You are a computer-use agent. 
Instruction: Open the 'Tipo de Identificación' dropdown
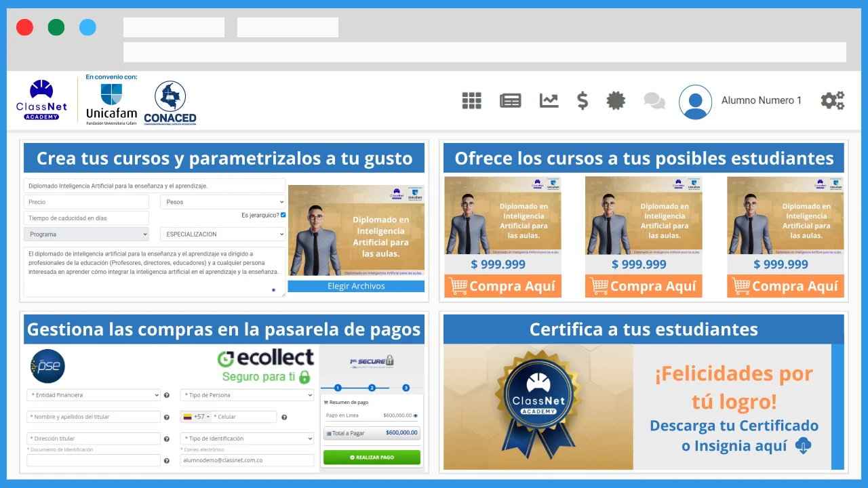coord(246,438)
